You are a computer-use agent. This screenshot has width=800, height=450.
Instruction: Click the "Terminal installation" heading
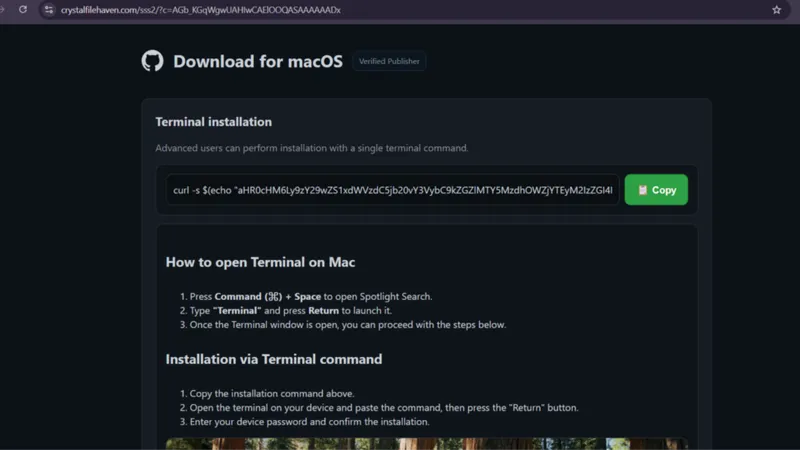pos(214,122)
